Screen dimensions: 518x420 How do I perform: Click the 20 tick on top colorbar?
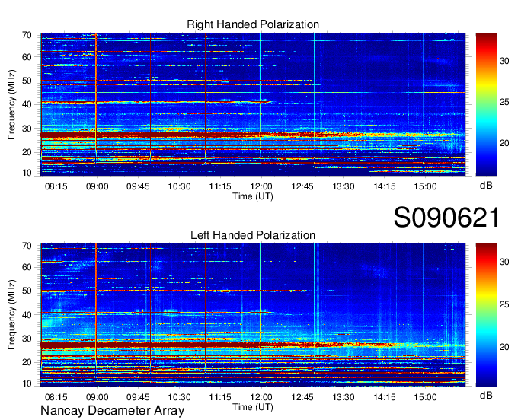pos(504,143)
